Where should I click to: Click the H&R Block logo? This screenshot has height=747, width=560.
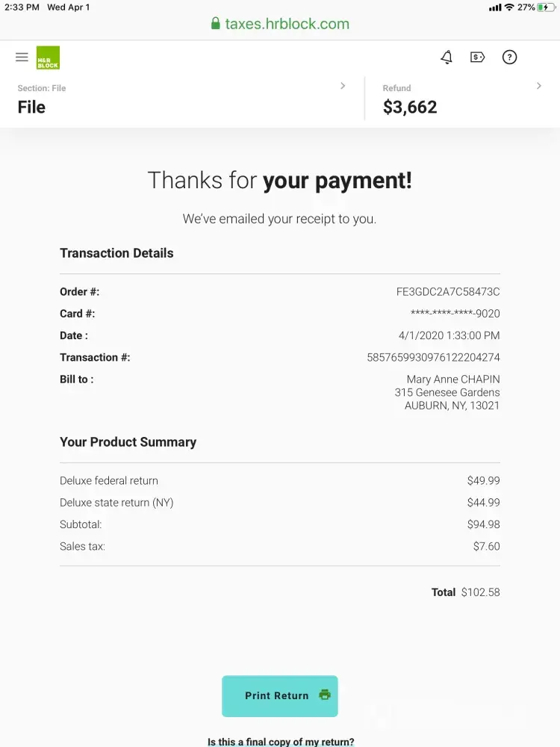48,58
